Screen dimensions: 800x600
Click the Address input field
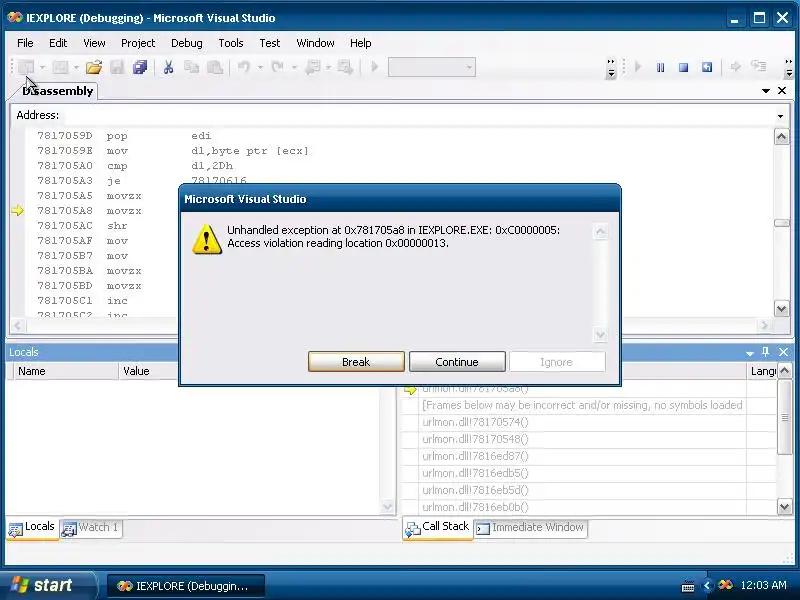tap(418, 115)
